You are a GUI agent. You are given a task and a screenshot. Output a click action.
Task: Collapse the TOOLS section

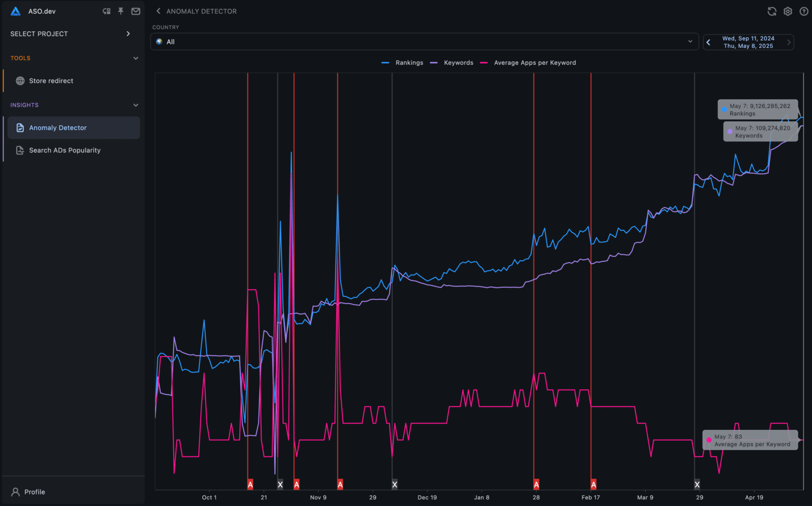click(135, 57)
